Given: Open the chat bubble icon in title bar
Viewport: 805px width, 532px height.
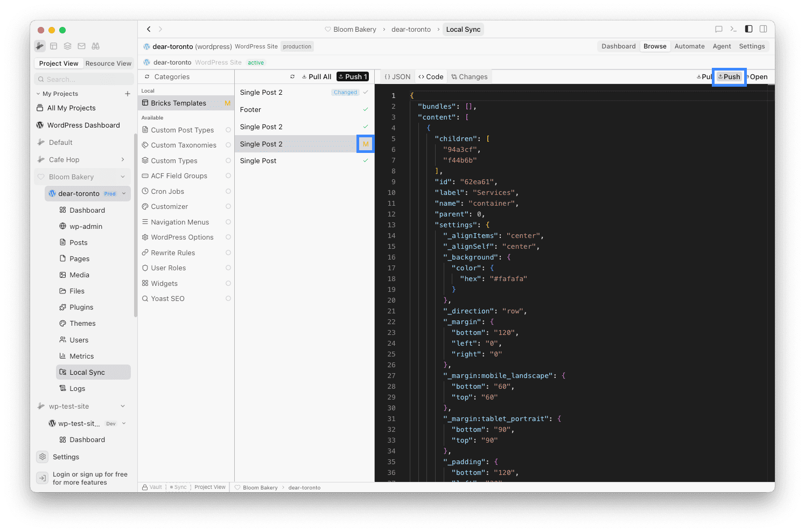Looking at the screenshot, I should [x=718, y=29].
